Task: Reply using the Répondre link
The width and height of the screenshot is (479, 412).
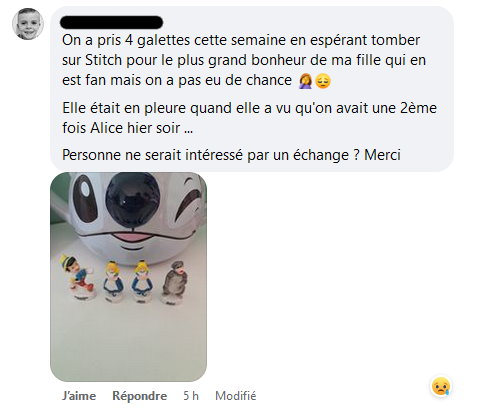Action: pyautogui.click(x=140, y=396)
